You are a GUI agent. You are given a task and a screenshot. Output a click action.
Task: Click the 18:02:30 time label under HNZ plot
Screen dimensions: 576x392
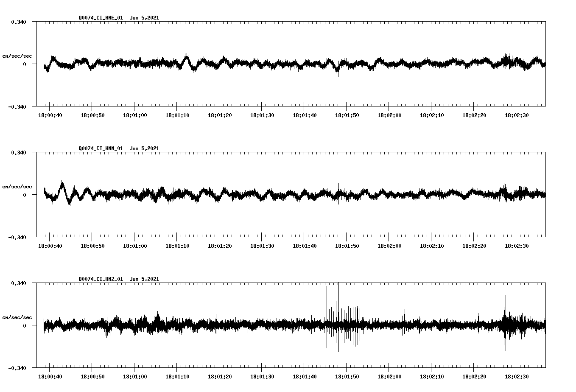(x=517, y=376)
